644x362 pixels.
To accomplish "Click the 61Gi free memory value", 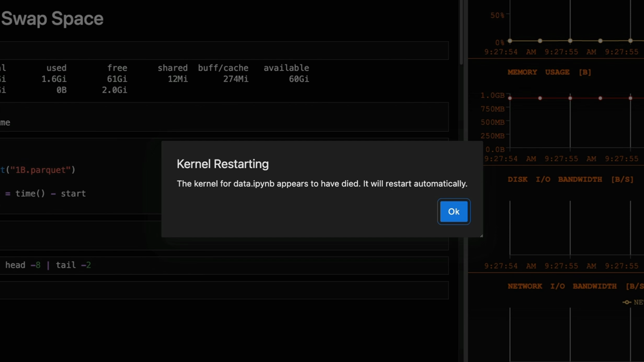I will click(117, 79).
